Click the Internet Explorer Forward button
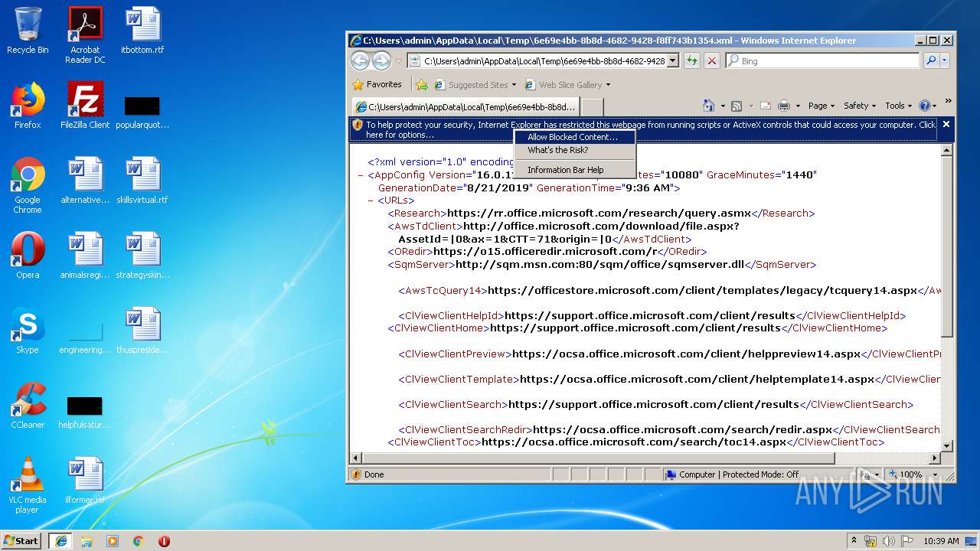The height and width of the screenshot is (551, 980). (x=381, y=61)
